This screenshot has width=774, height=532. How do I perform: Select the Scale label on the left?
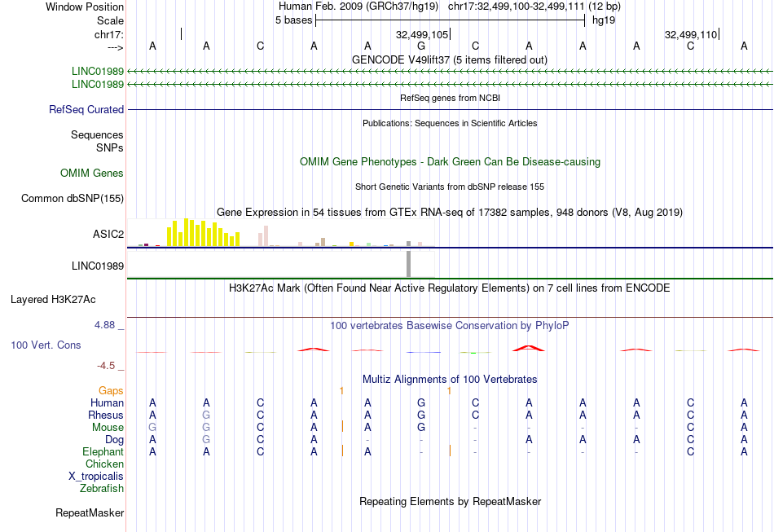110,20
